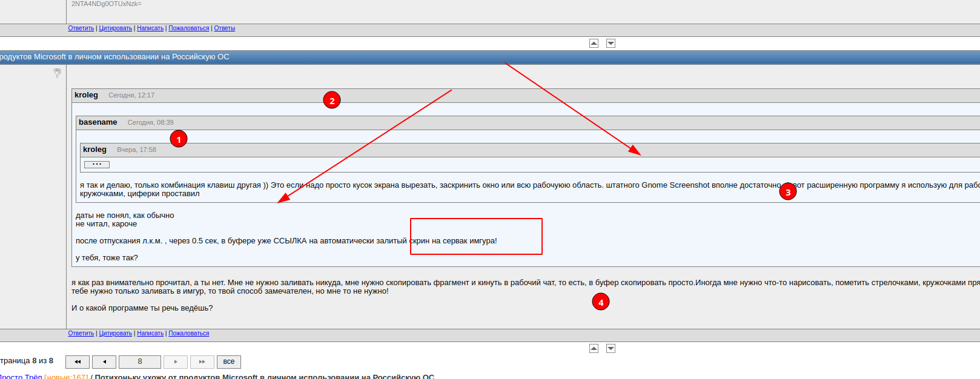Click the filter funnel icon beside the post

[x=58, y=73]
